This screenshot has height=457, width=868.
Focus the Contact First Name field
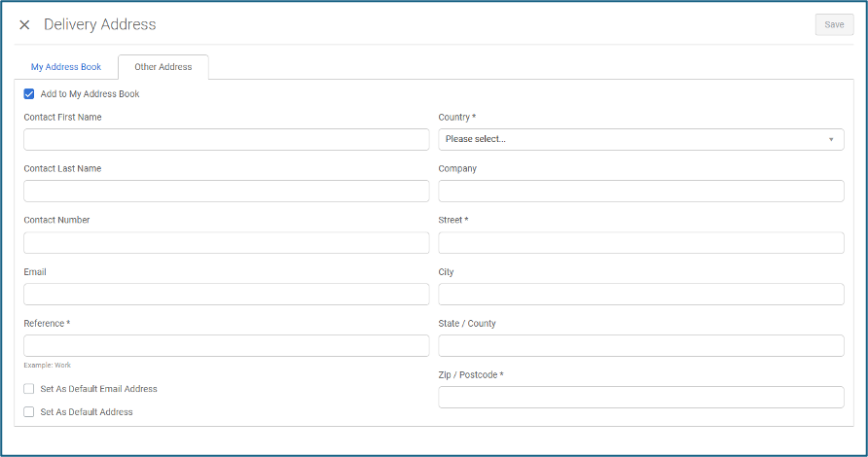tap(226, 139)
